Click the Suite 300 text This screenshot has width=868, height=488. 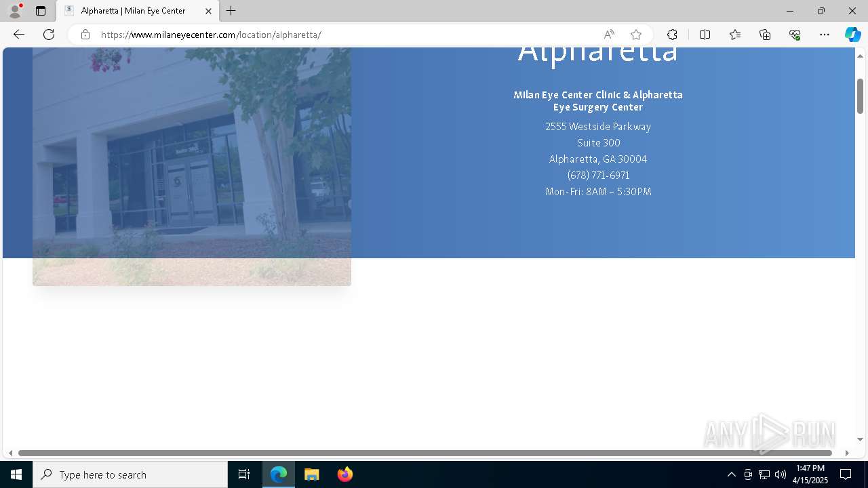pos(599,142)
